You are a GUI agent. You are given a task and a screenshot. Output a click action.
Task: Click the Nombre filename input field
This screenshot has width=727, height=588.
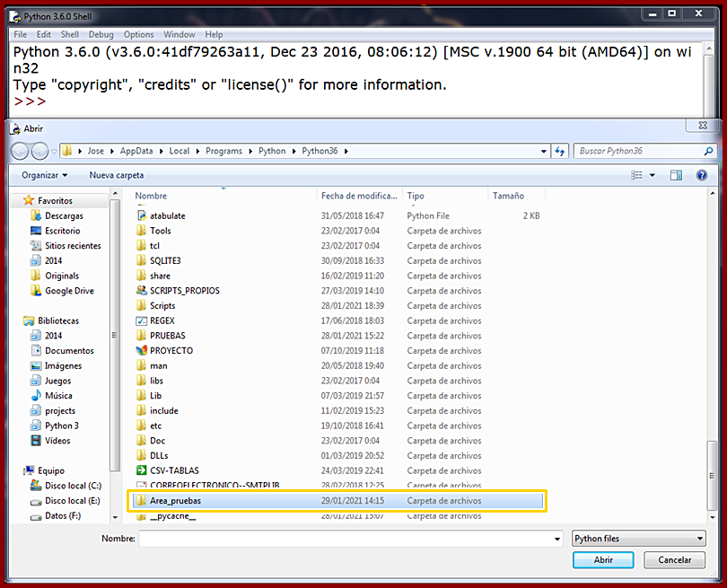tap(346, 539)
